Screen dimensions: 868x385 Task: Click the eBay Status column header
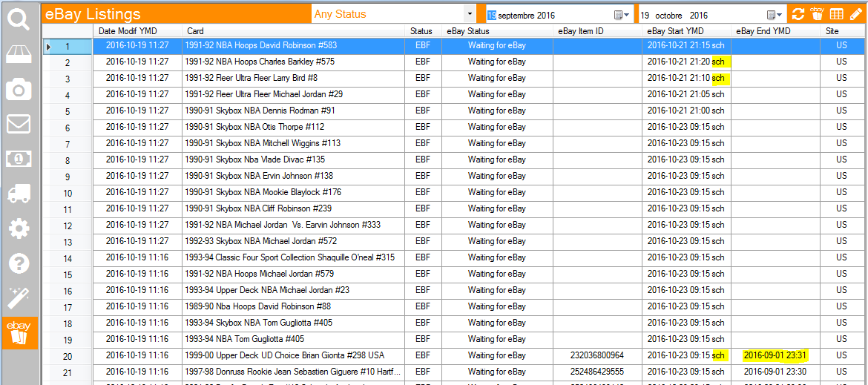(496, 32)
